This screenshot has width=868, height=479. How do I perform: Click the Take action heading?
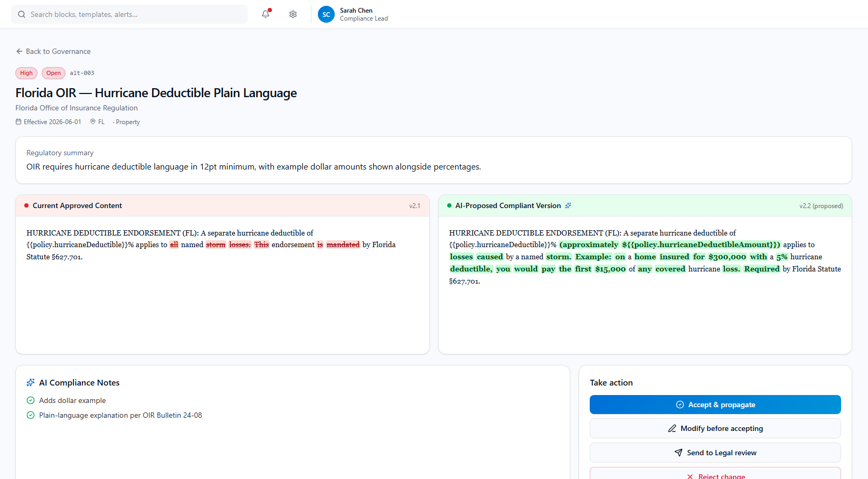click(x=611, y=382)
